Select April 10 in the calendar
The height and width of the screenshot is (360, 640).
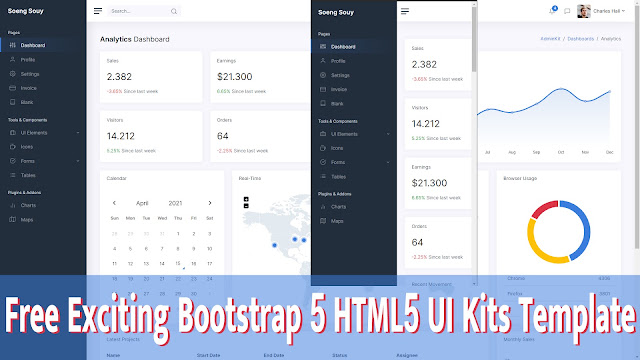tap(210, 249)
